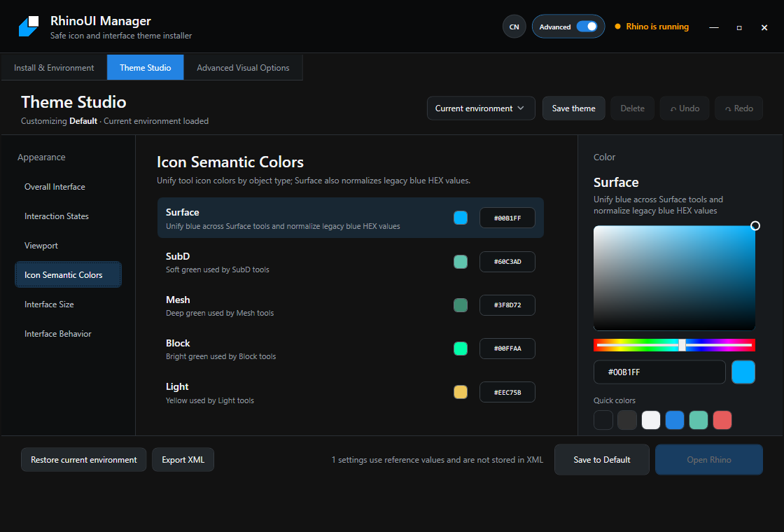Click the Mesh deep green swatch
784x532 pixels.
461,305
